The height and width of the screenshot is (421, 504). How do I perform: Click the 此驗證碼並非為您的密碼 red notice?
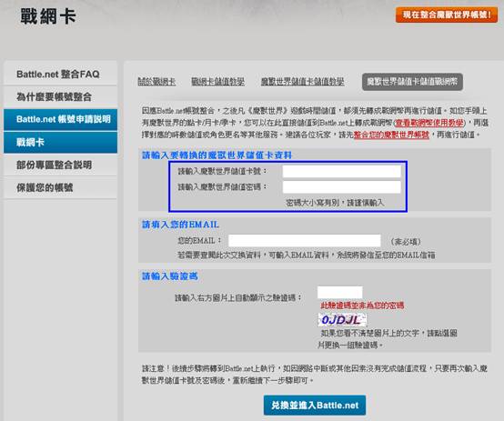[x=362, y=306]
